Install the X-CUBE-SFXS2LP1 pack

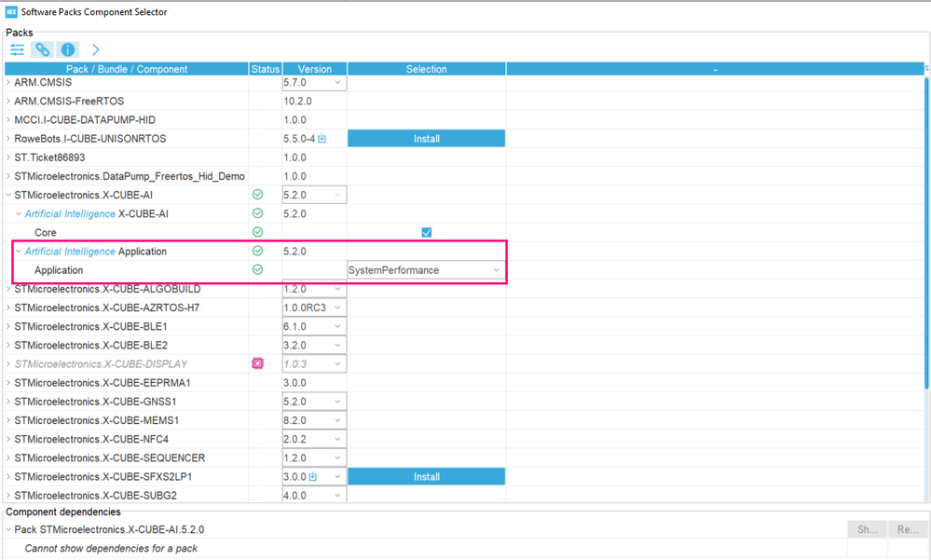[426, 477]
